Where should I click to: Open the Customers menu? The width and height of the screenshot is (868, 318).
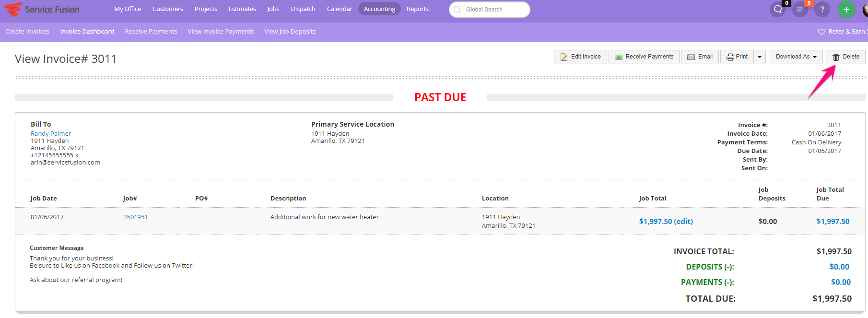(x=168, y=9)
